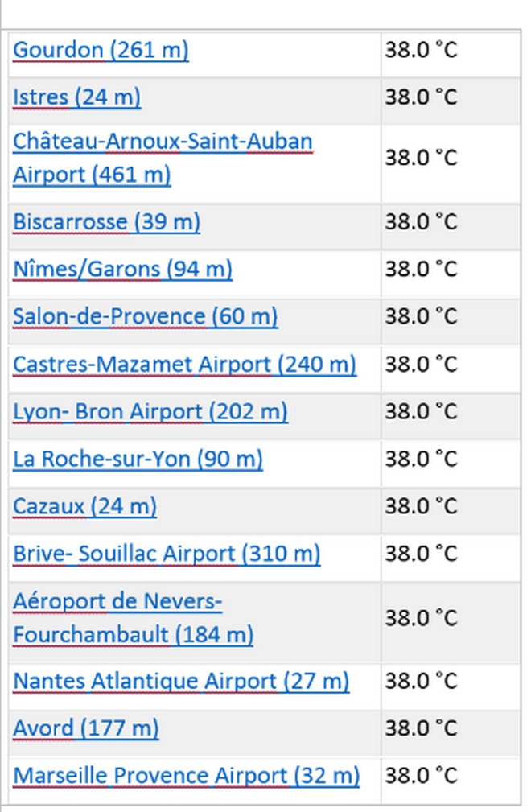Screen dimensions: 531x812
Task: Click the Lyon- Bron Airport link
Action: [x=150, y=412]
